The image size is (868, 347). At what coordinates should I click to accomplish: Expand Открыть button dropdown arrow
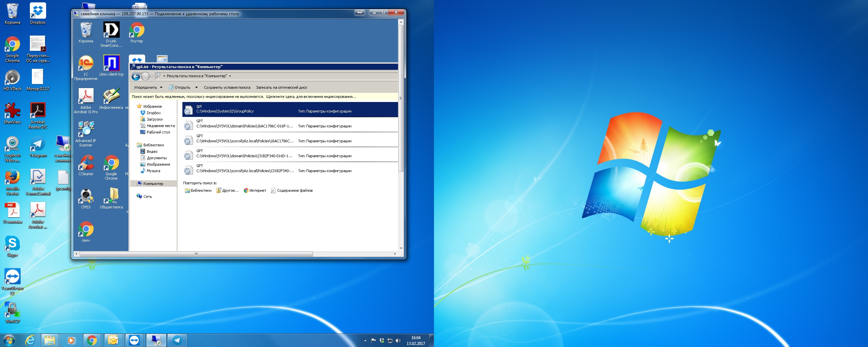(x=196, y=87)
